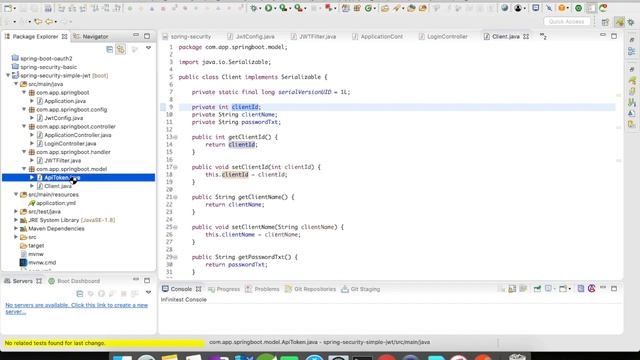Viewport: 640px width, 360px height.
Task: Click the Open Type folder icon
Action: (x=385, y=8)
